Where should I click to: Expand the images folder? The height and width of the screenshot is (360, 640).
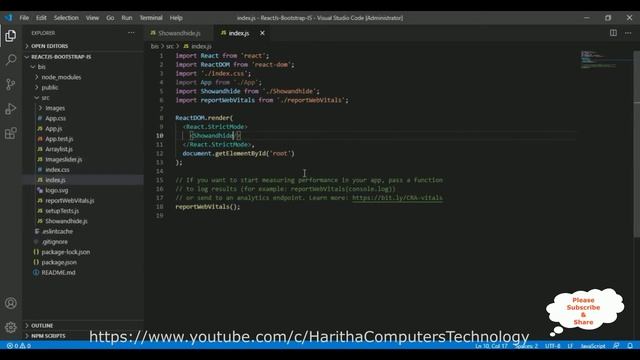pyautogui.click(x=83, y=108)
